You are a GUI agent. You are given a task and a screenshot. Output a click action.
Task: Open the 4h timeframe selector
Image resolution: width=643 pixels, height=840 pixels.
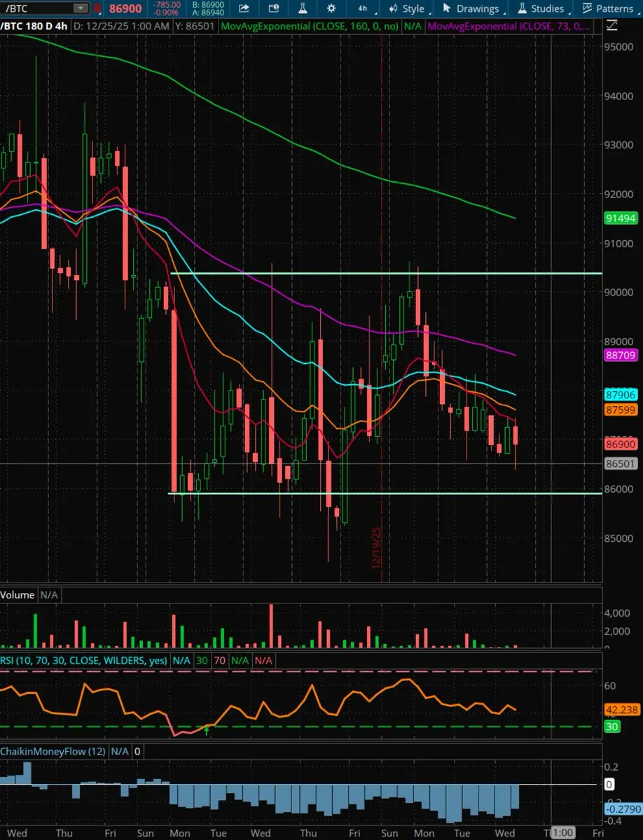(362, 8)
